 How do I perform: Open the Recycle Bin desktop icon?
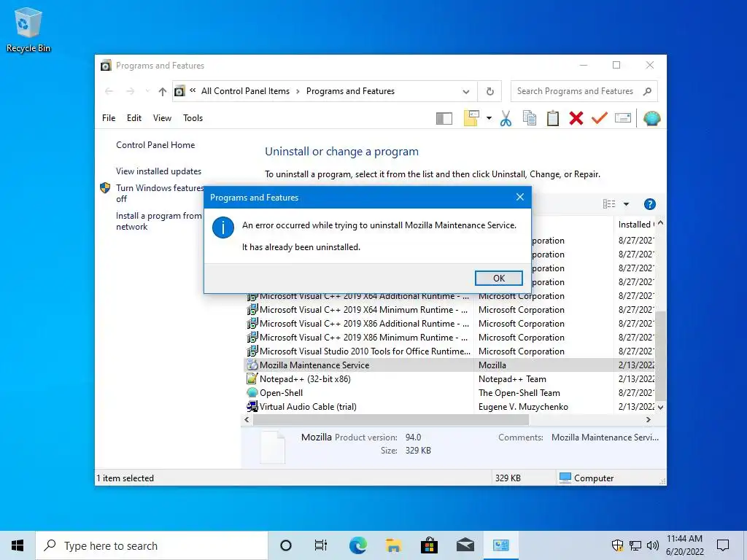tap(28, 29)
